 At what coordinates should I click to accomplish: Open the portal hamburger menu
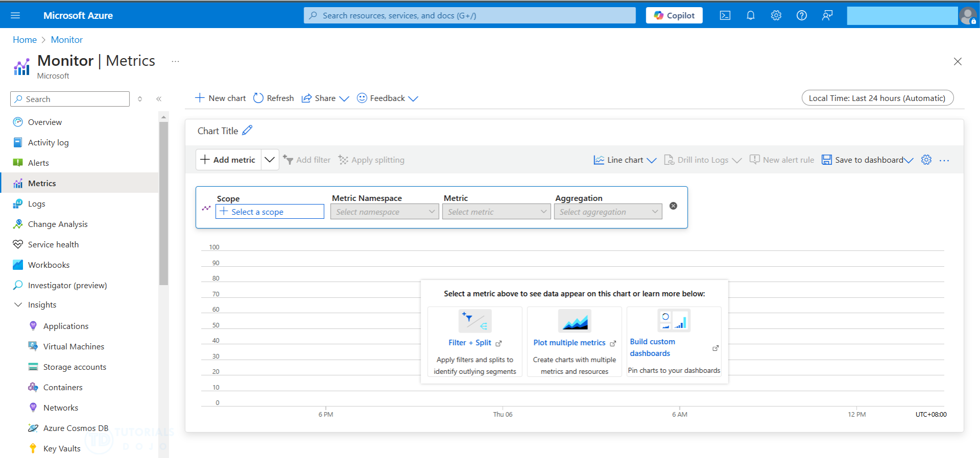(15, 15)
